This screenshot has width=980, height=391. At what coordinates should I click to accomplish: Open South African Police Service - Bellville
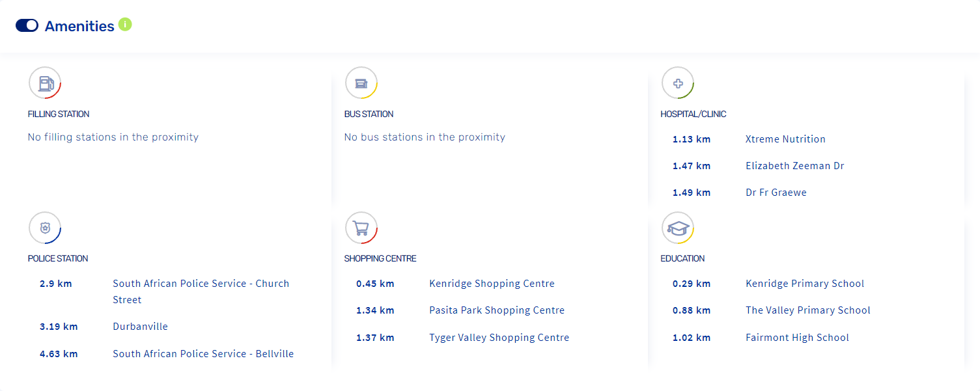point(203,354)
